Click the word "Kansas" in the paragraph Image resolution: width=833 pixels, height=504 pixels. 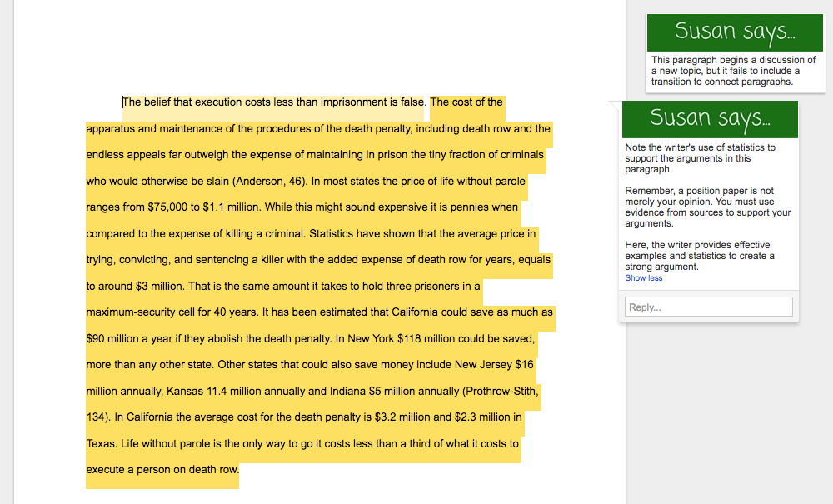(185, 391)
